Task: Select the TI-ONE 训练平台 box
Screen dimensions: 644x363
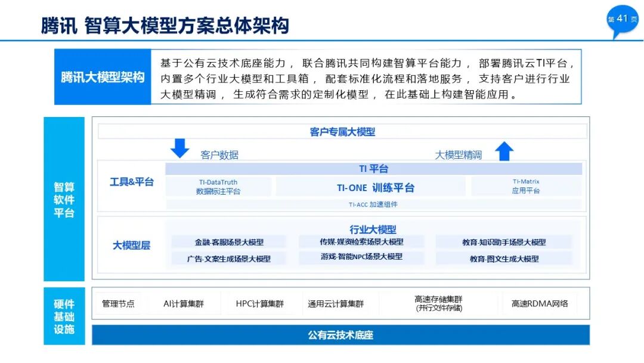Action: (x=371, y=187)
